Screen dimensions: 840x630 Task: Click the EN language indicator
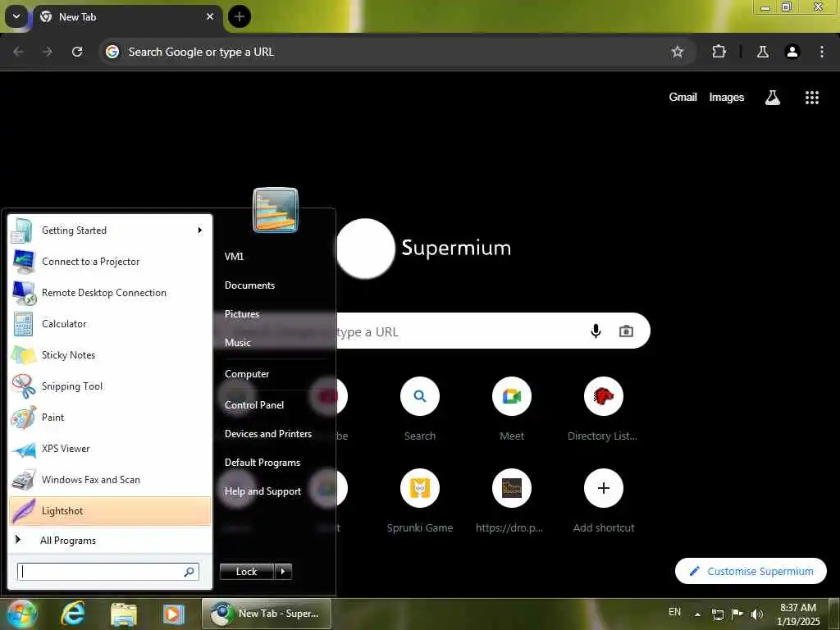[674, 612]
